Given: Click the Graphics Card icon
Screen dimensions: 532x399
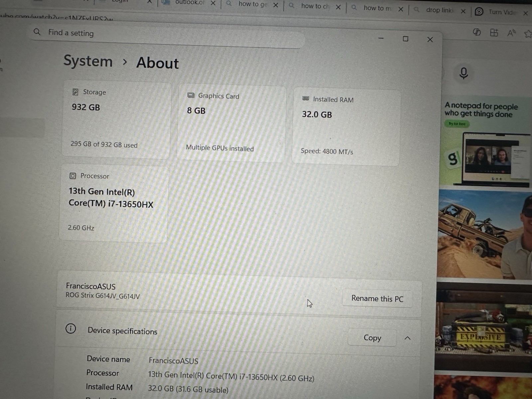Looking at the screenshot, I should (191, 95).
